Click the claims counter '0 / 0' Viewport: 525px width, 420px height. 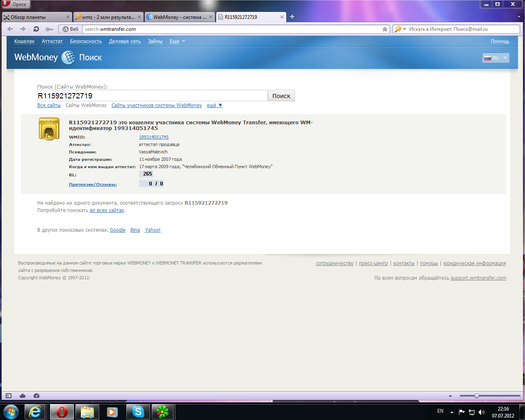pos(152,184)
